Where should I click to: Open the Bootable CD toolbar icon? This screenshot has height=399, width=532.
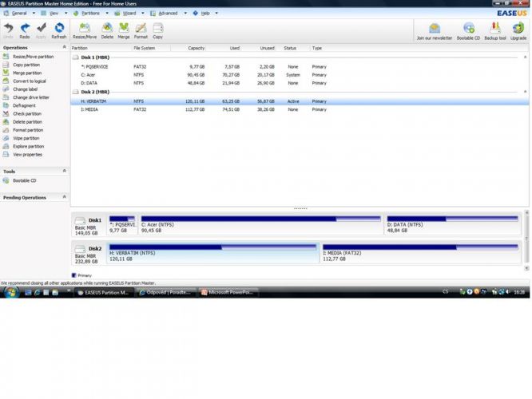469,32
